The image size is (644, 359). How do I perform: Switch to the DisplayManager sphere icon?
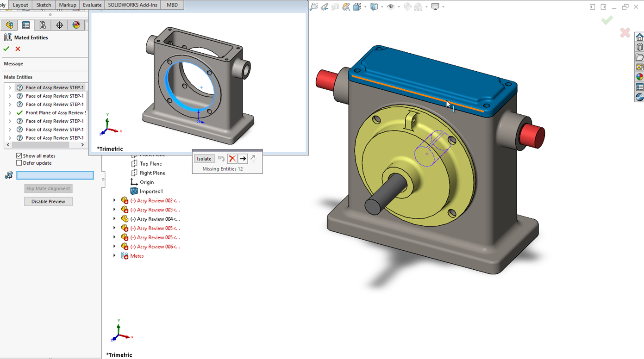76,25
